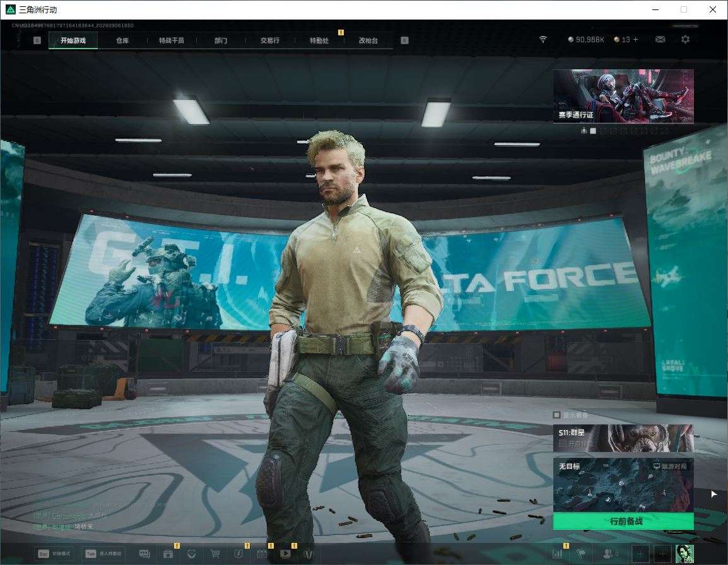Open the friends list icon
The height and width of the screenshot is (565, 728).
point(610,554)
